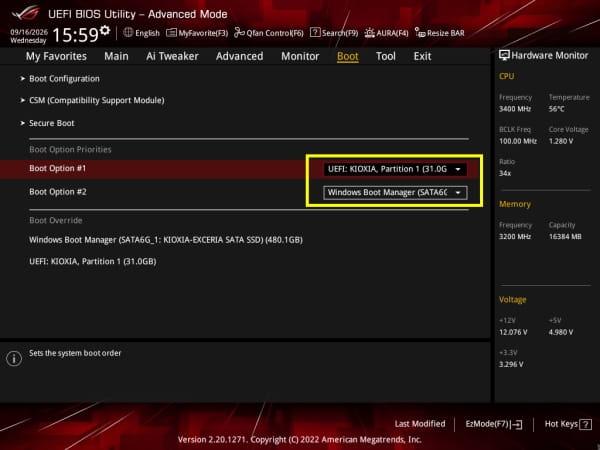Screen dimensions: 600x450
Task: Select the Boot Option #2 row label
Action: (x=58, y=192)
